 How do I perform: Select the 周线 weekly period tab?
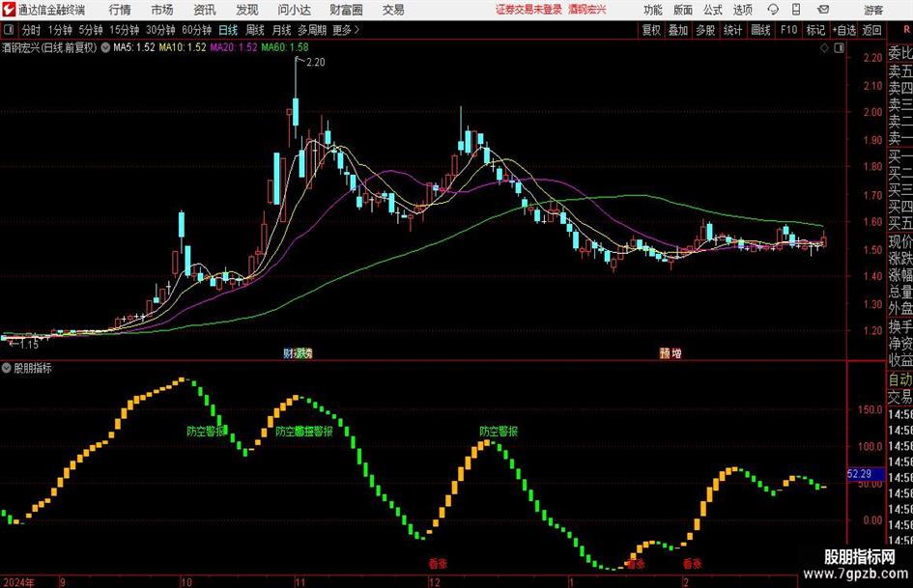pyautogui.click(x=255, y=30)
